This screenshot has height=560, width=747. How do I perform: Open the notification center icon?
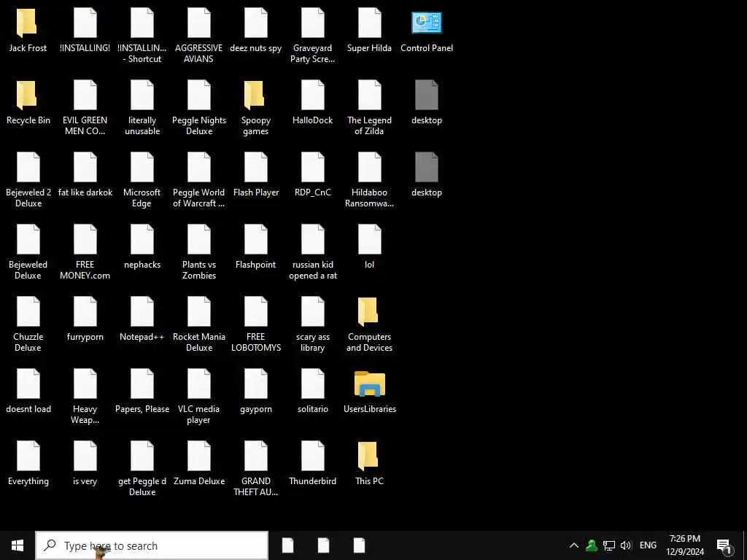pyautogui.click(x=724, y=545)
